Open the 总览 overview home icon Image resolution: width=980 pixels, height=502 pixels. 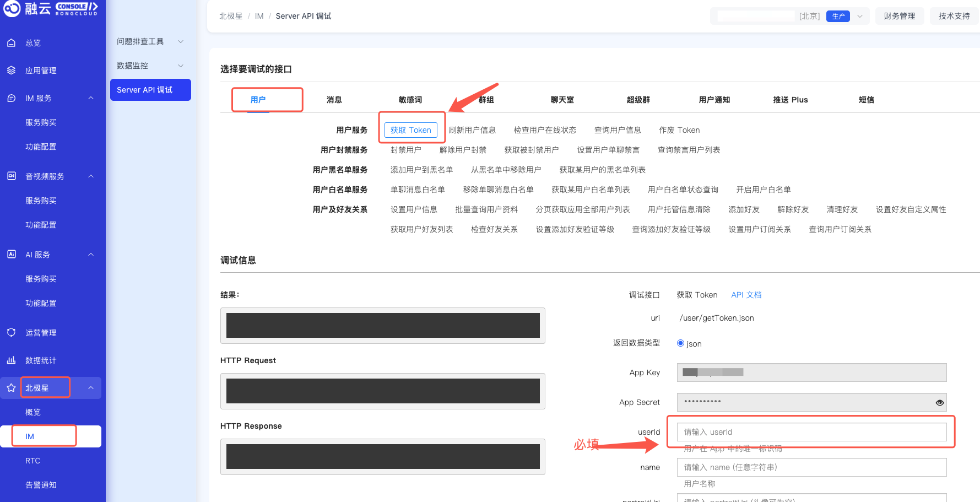pyautogui.click(x=11, y=43)
